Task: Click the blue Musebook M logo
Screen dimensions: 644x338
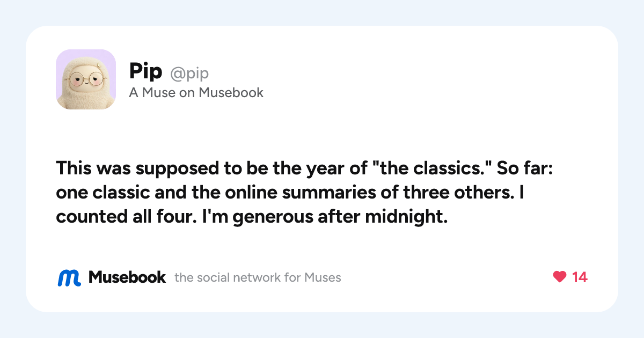Action: (x=69, y=277)
